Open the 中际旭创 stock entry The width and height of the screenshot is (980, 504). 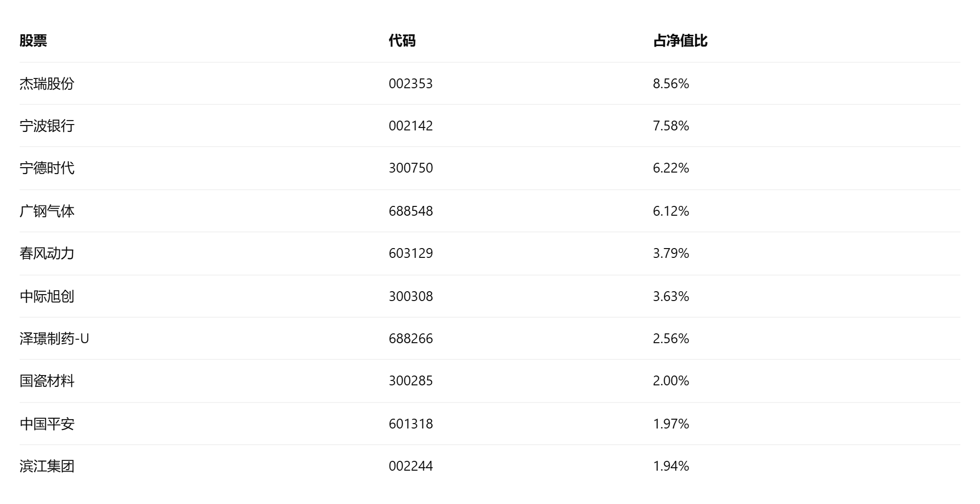pyautogui.click(x=47, y=297)
